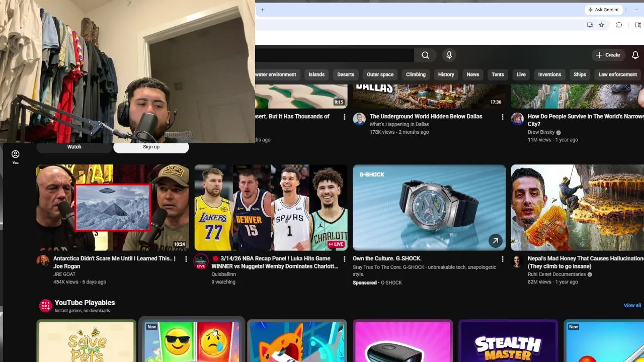This screenshot has height=362, width=644.
Task: Select the News filter chip
Action: point(473,74)
